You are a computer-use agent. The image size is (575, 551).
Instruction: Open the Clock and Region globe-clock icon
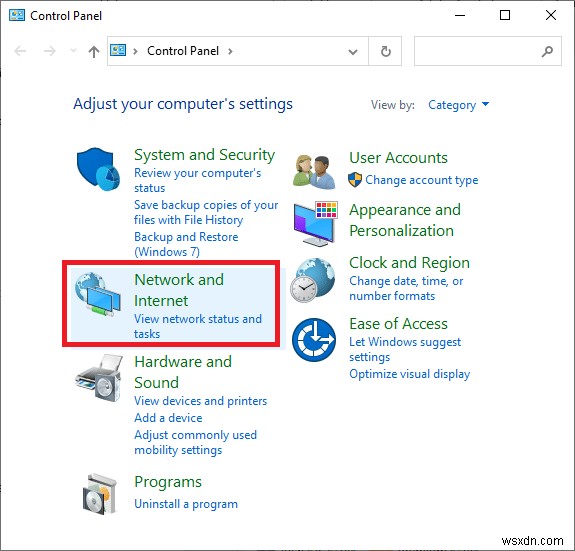[x=313, y=280]
